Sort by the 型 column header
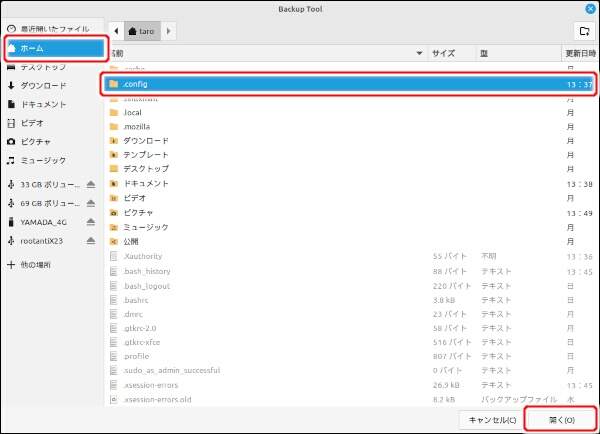The height and width of the screenshot is (434, 600). [519, 53]
